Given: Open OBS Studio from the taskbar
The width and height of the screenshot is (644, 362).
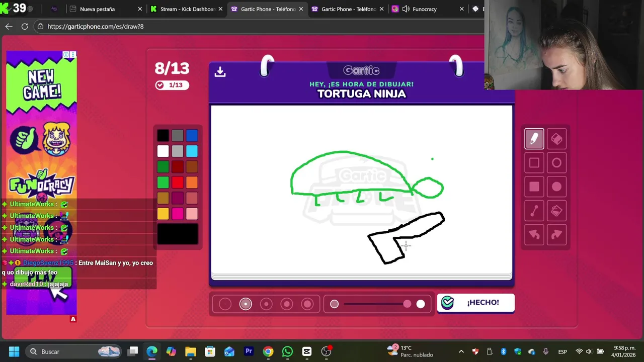Looking at the screenshot, I should [326, 351].
